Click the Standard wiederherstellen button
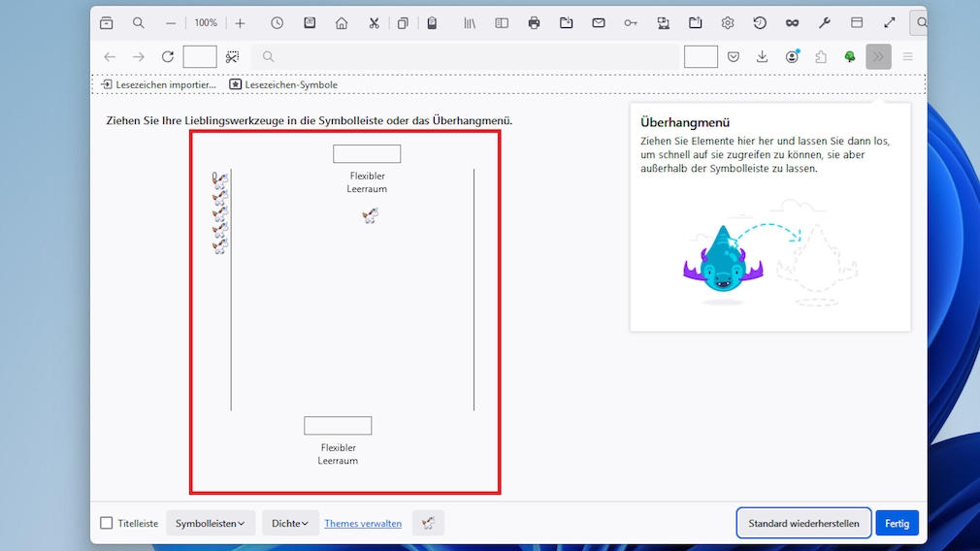980x551 pixels. [x=803, y=523]
